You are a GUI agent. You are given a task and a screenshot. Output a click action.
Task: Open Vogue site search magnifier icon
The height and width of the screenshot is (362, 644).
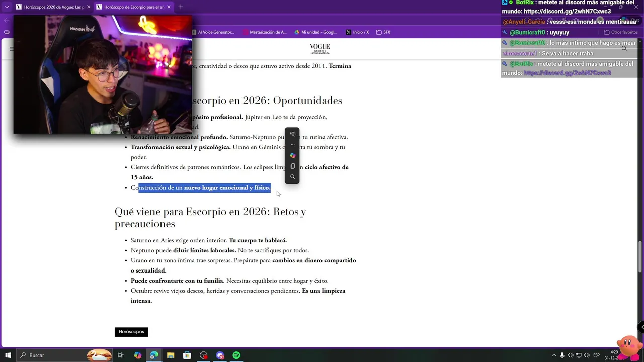624,49
